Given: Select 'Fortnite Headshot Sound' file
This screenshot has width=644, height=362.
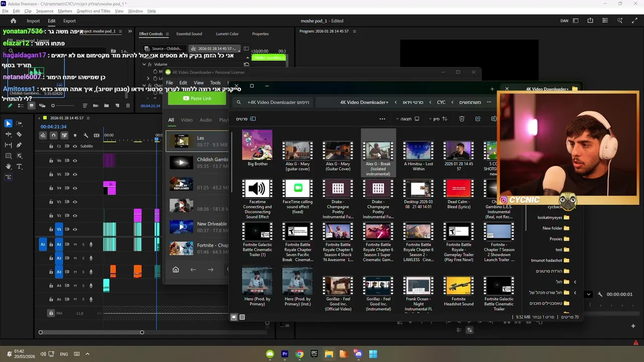Looking at the screenshot, I should pyautogui.click(x=459, y=292).
